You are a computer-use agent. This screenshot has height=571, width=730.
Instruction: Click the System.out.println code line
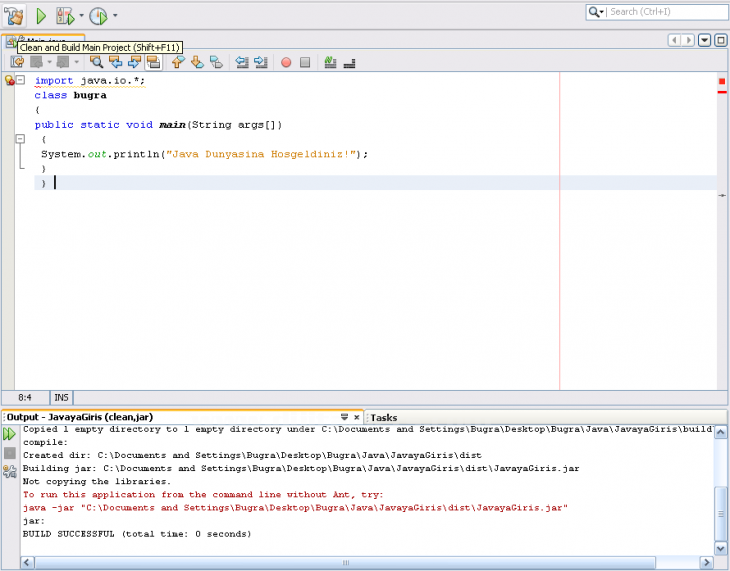(204, 154)
